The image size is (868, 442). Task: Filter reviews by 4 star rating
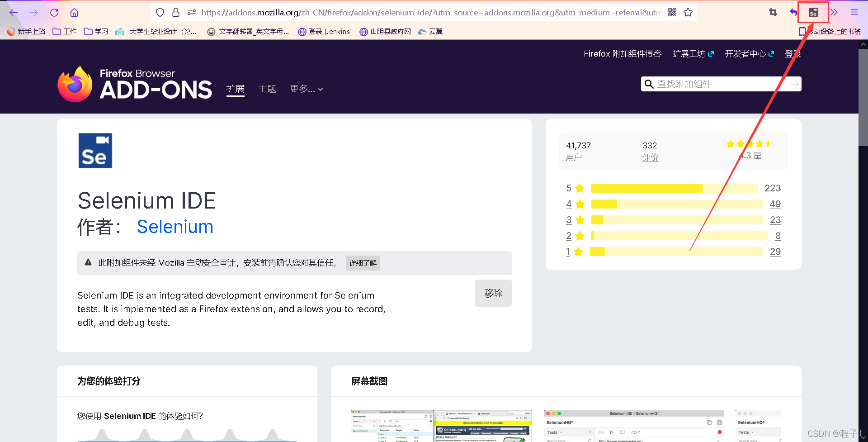[575, 204]
